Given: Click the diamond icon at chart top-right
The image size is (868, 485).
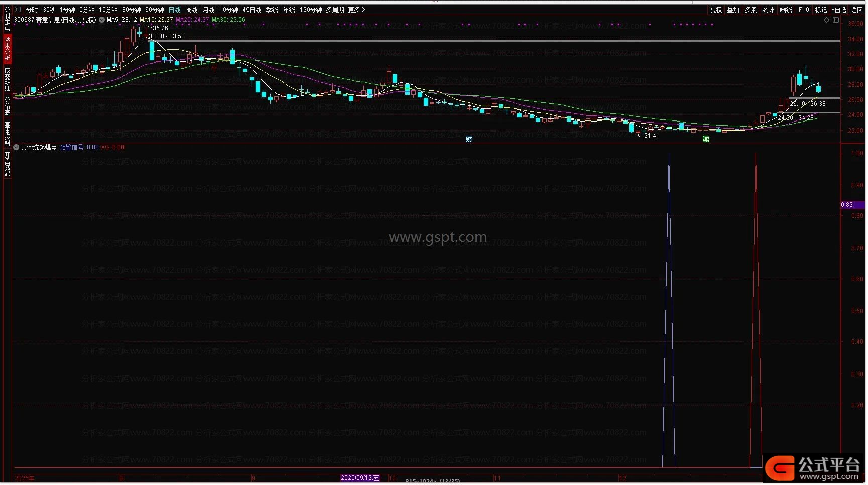Looking at the screenshot, I should (826, 20).
